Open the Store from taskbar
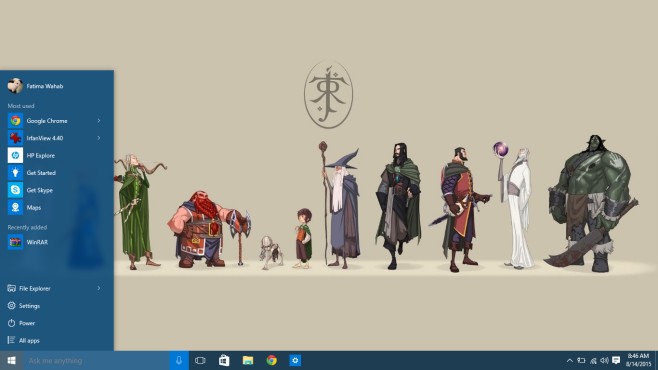This screenshot has width=658, height=370. coord(224,360)
